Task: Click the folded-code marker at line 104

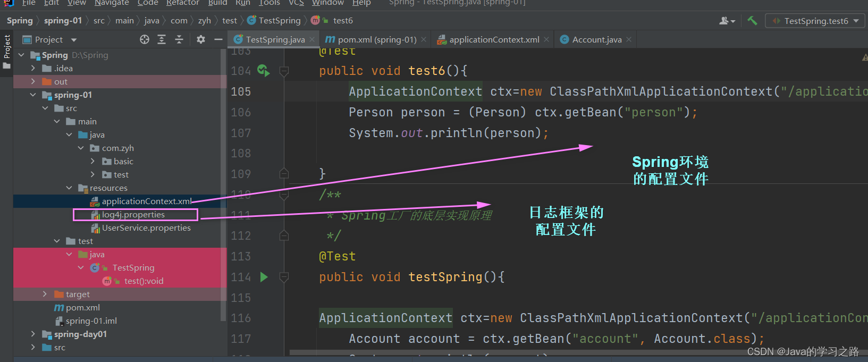Action: (284, 71)
